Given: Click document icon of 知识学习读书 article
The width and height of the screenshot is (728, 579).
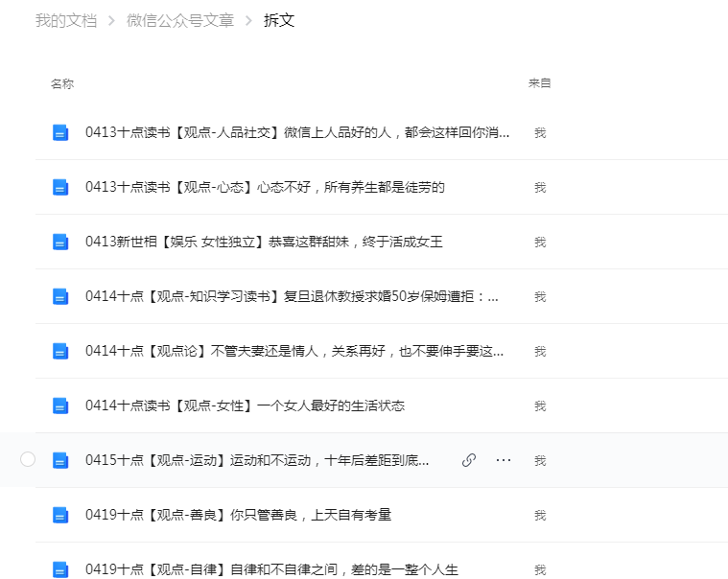Looking at the screenshot, I should (60, 296).
